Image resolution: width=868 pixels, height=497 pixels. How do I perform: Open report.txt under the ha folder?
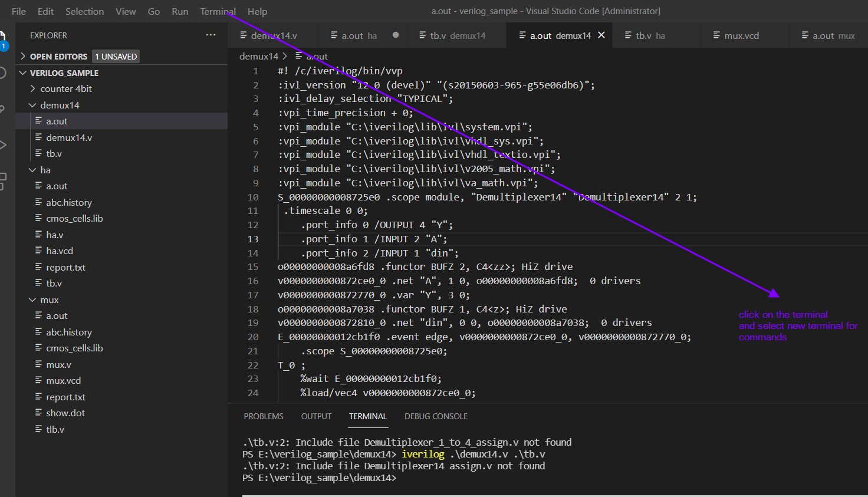[121, 267]
